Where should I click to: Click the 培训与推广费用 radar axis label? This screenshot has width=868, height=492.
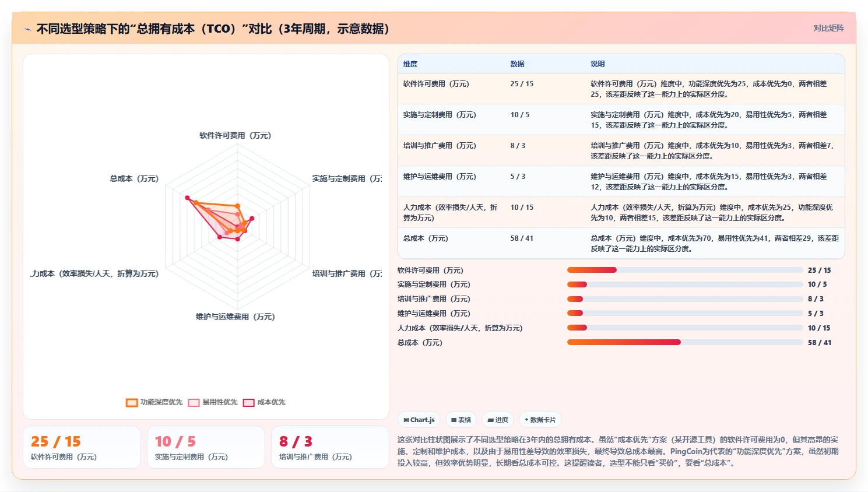(347, 273)
